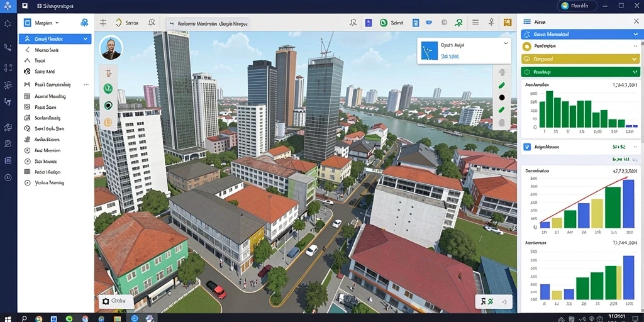Viewport: 644px width, 322px height.
Task: Click the blue framed building icon in the toolbar
Action: (x=416, y=23)
